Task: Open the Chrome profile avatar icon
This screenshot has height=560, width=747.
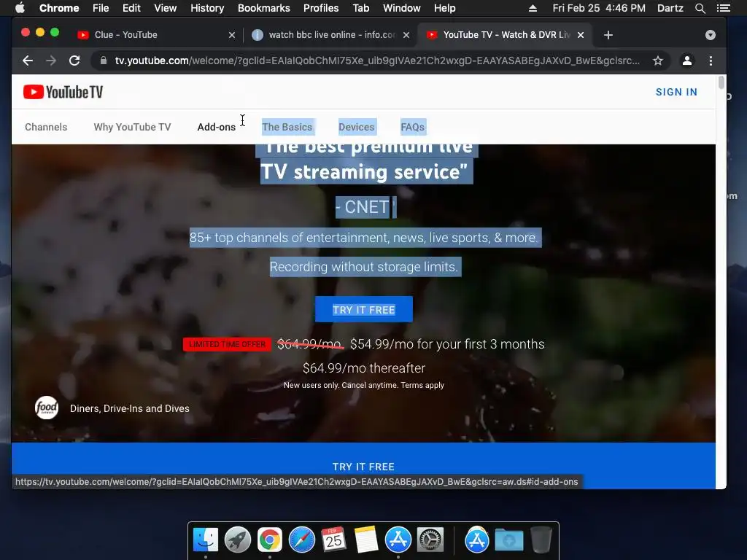Action: (687, 61)
